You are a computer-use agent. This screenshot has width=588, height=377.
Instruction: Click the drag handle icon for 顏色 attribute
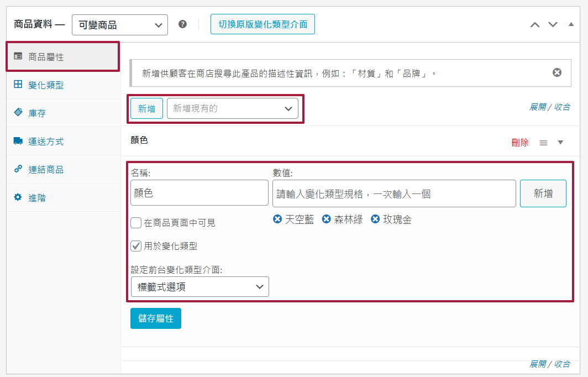[x=543, y=143]
